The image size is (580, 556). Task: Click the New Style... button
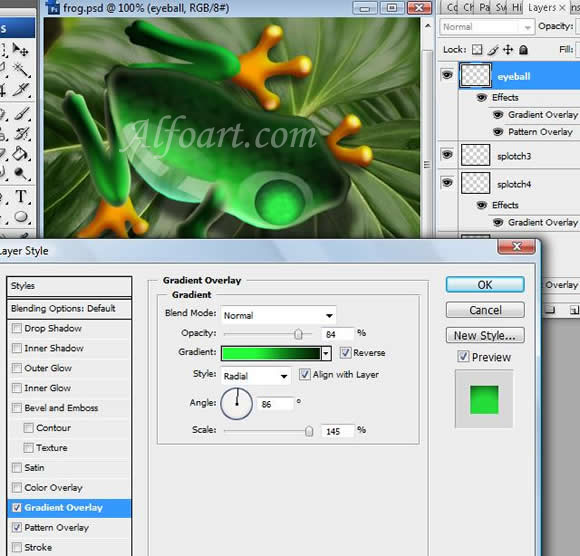pos(485,336)
